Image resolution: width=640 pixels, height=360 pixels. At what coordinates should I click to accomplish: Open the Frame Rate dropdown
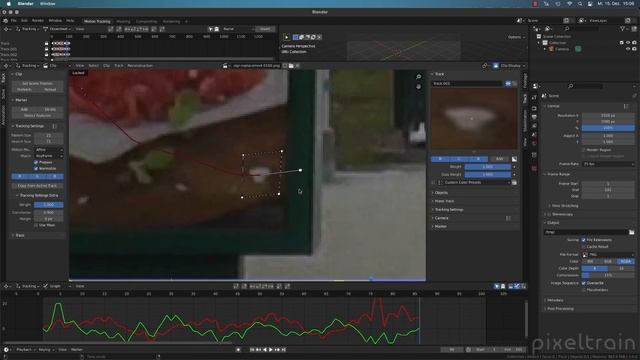pyautogui.click(x=608, y=164)
